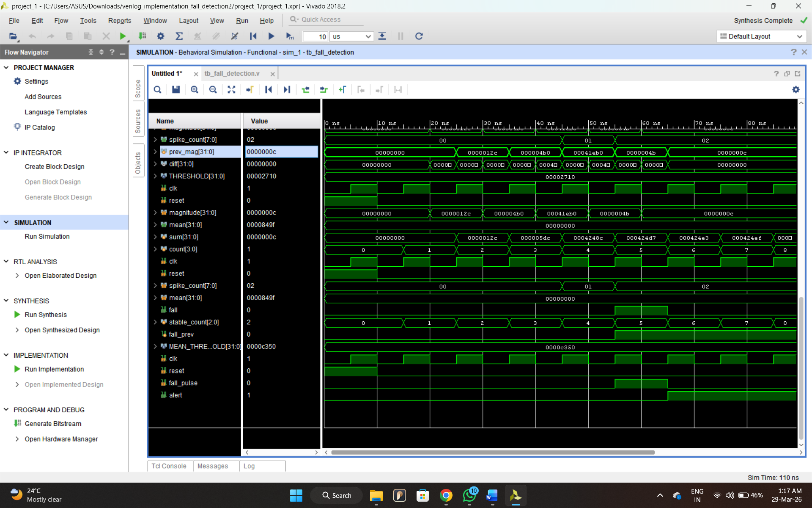Switch to the tb_fall_detection.v tab
812x508 pixels.
coord(232,74)
